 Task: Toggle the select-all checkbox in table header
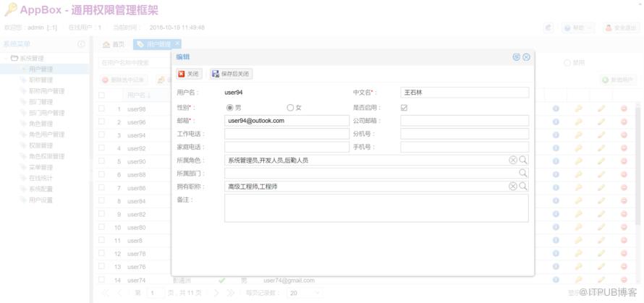[101, 95]
